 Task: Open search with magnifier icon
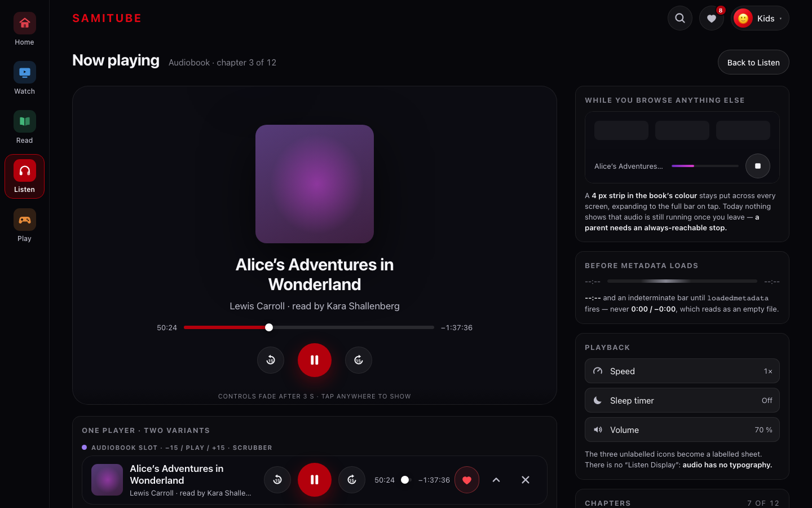point(680,18)
